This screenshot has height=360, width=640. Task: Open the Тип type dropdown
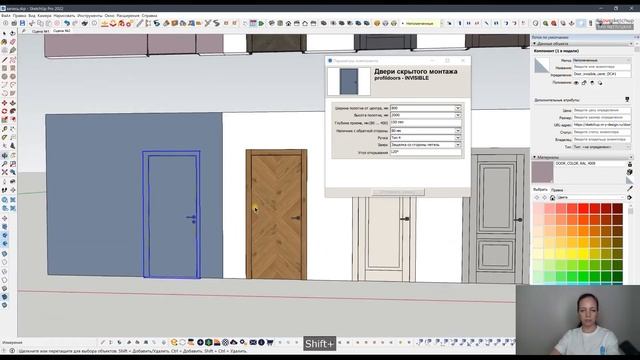point(602,147)
